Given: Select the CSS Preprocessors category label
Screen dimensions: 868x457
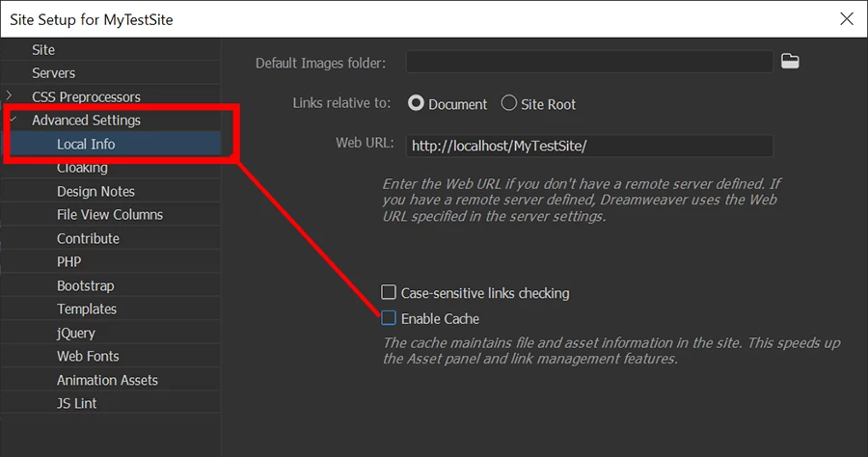Looking at the screenshot, I should 86,96.
